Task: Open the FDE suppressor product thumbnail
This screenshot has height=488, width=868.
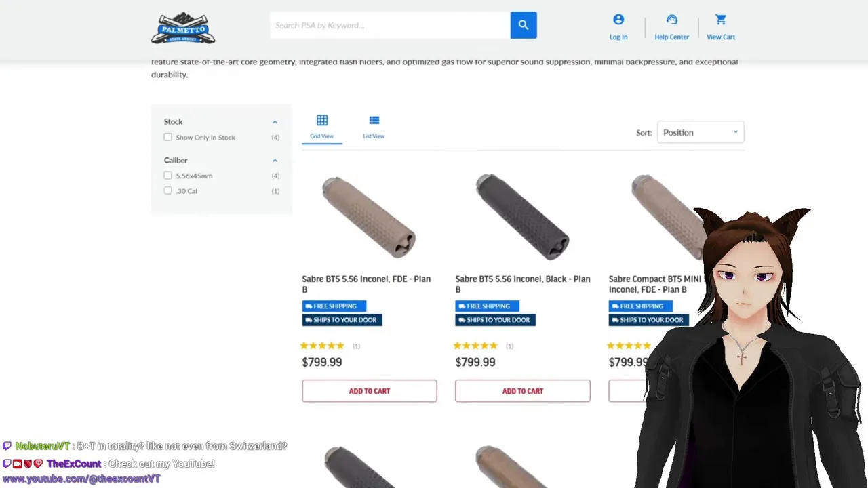Action: [369, 217]
